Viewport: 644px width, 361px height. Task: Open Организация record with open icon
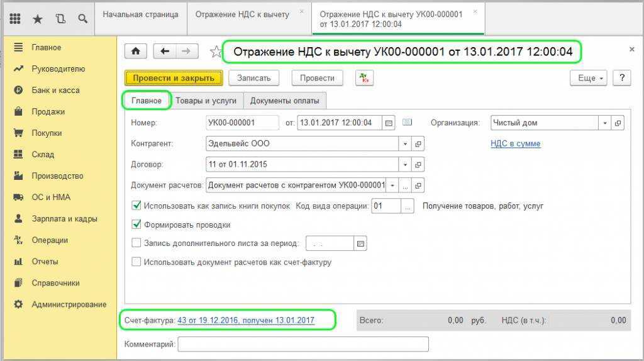(x=618, y=123)
